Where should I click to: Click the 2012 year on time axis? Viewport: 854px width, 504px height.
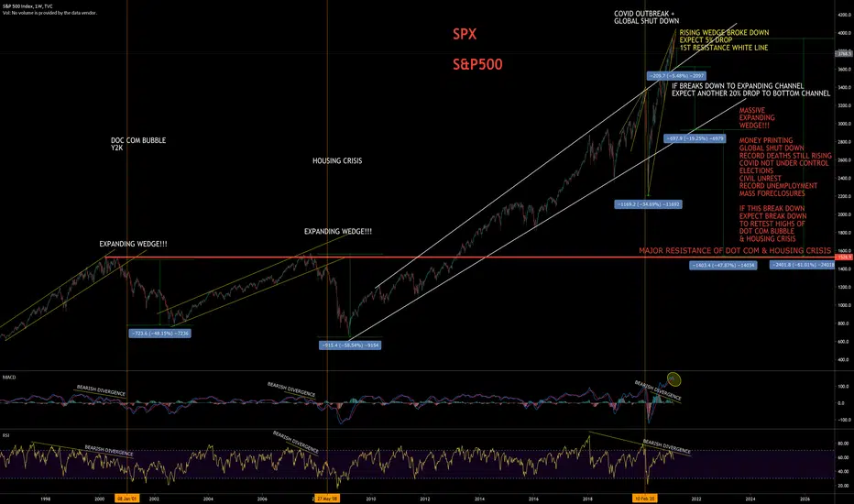tap(425, 499)
